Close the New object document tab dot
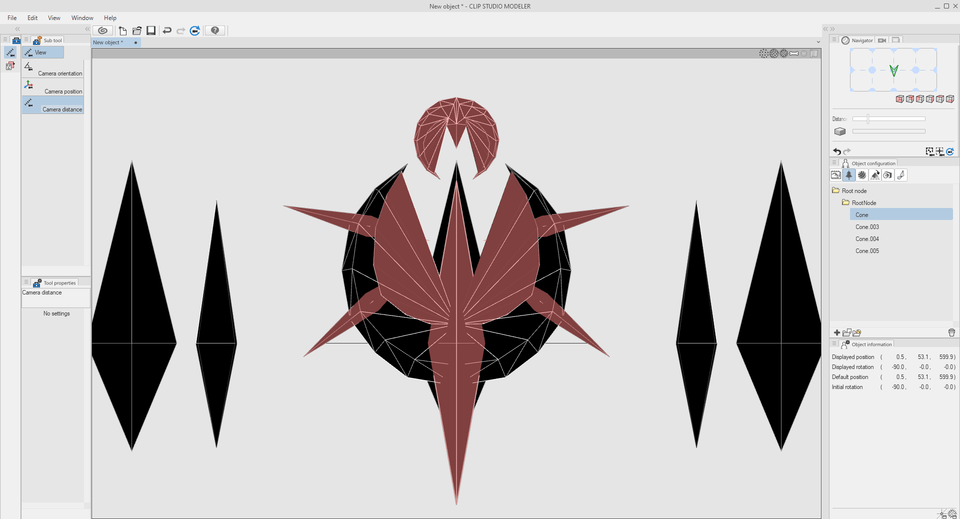The image size is (960, 519). tap(135, 43)
